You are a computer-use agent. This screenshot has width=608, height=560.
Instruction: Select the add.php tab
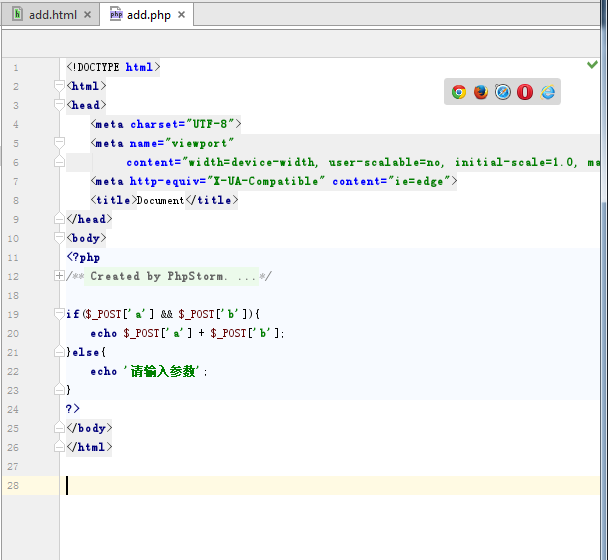(x=147, y=15)
